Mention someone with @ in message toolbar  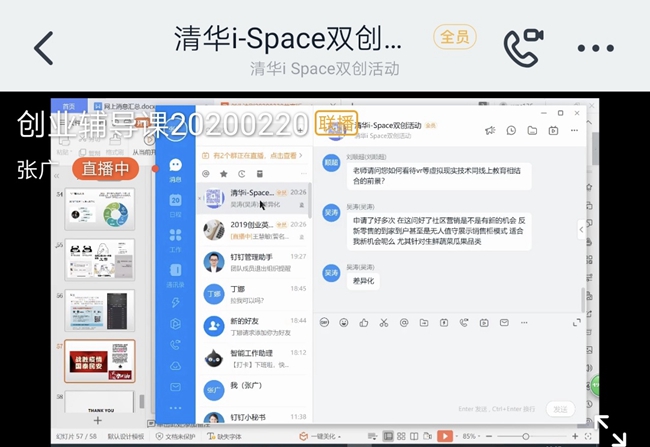[x=404, y=322]
